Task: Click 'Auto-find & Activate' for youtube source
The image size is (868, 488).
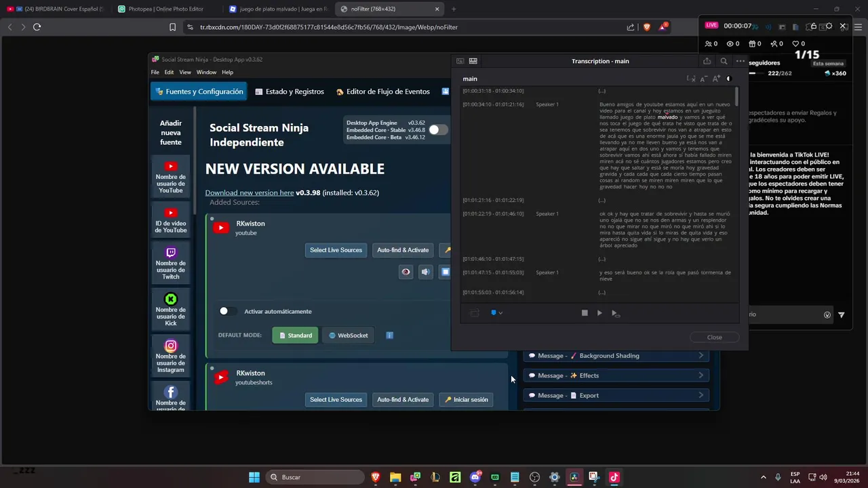Action: pyautogui.click(x=403, y=250)
